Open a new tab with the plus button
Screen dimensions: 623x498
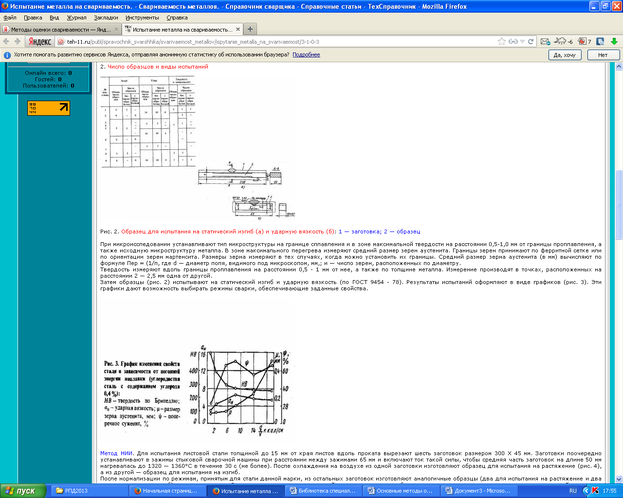point(250,29)
